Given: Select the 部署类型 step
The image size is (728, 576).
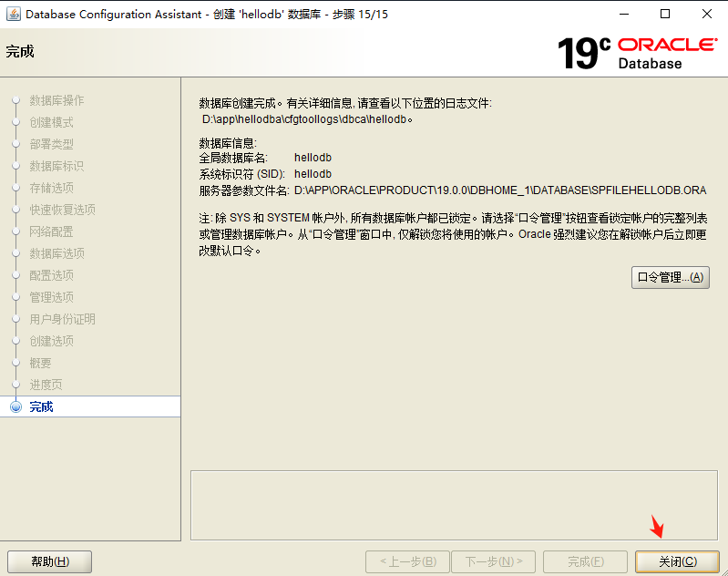Looking at the screenshot, I should 51,145.
